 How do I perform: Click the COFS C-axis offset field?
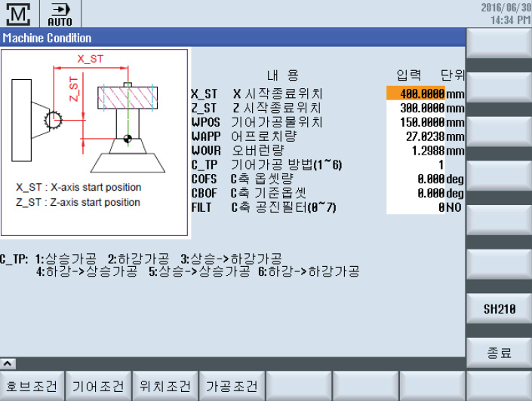coord(416,179)
